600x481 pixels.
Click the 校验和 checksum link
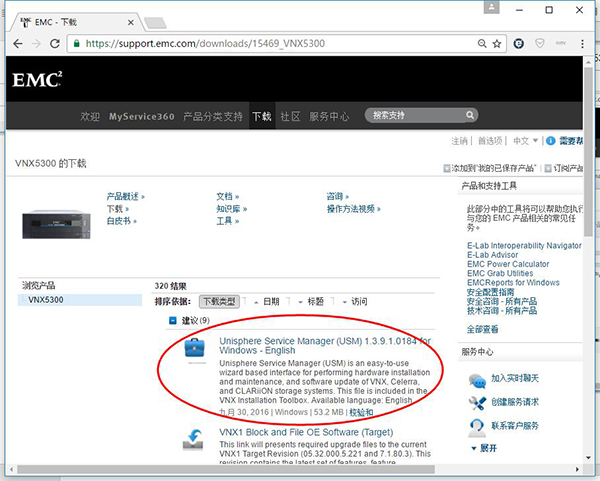361,412
